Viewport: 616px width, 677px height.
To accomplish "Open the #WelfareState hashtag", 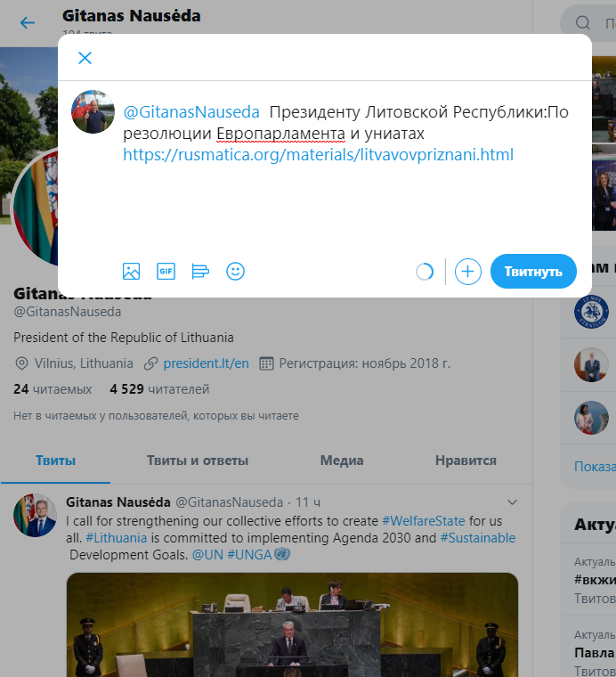I will click(x=424, y=521).
